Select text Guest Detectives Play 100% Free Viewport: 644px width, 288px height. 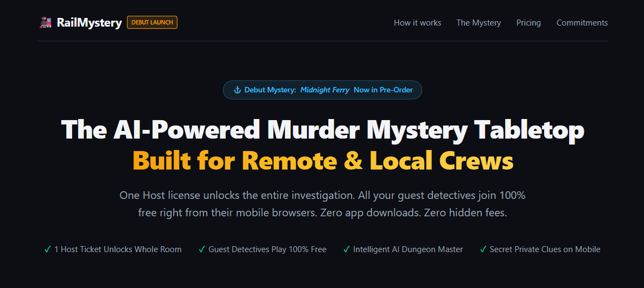(x=267, y=249)
